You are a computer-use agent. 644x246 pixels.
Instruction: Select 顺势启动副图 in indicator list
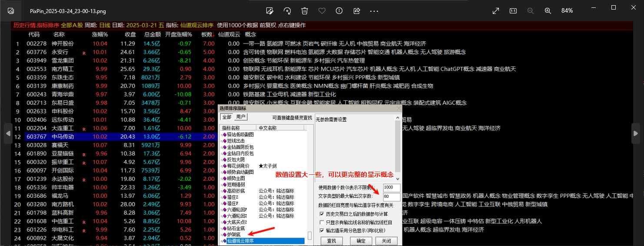pos(240,172)
